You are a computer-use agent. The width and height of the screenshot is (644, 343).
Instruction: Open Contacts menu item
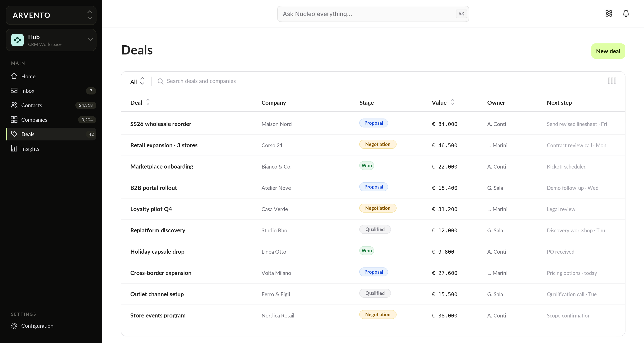[x=51, y=105]
